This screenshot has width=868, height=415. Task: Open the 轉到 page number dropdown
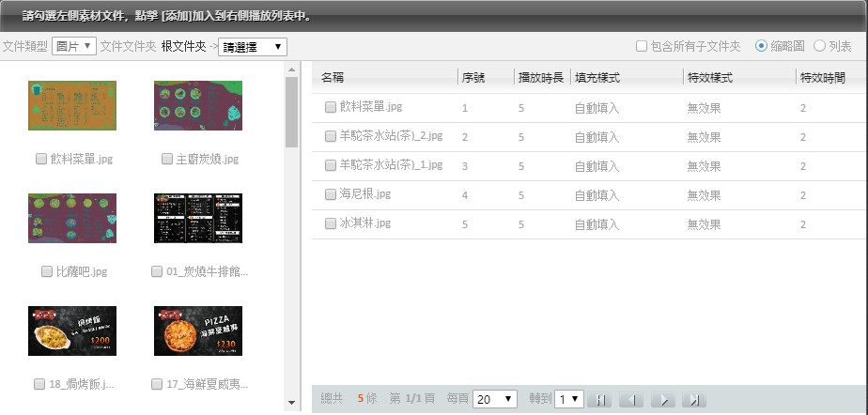pos(570,399)
